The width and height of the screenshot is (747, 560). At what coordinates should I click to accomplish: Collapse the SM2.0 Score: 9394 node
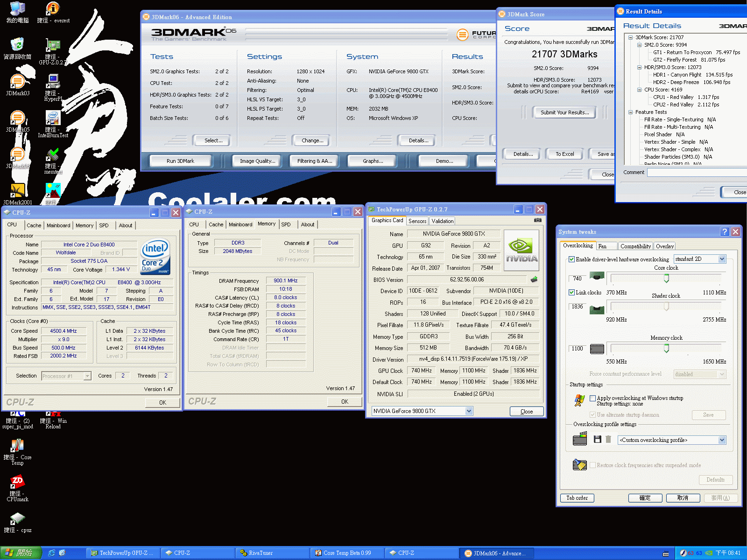pos(639,45)
